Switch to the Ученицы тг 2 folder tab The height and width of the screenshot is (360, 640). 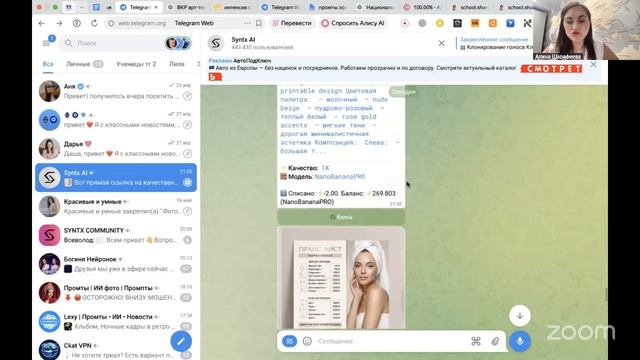point(136,64)
